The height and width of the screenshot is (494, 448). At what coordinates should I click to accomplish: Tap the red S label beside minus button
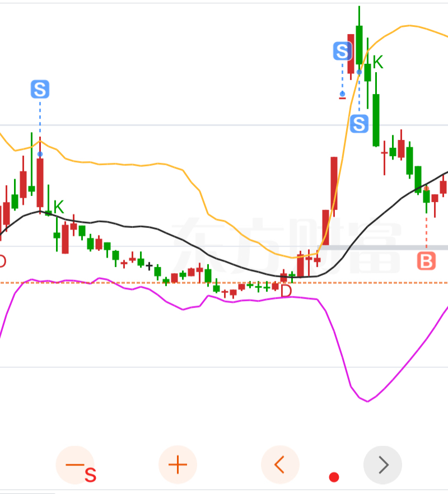pos(90,475)
